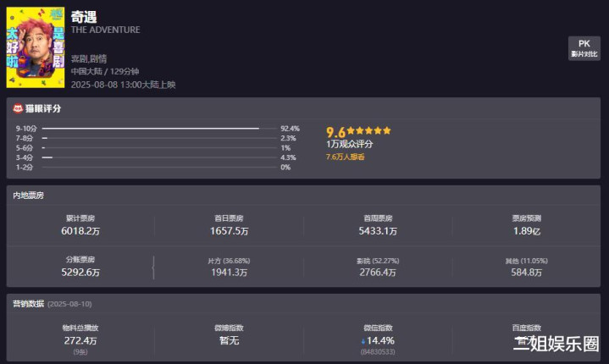Click the 4.3% rating percentage
The height and width of the screenshot is (364, 609).
point(288,157)
